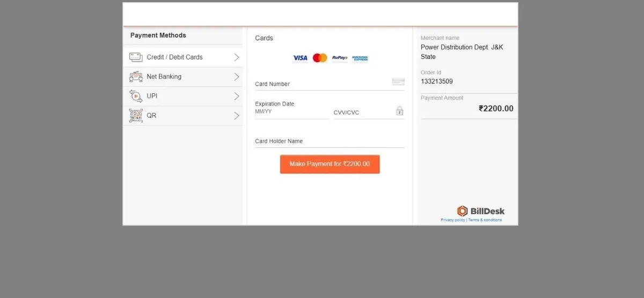Focus the Card Holder Name field
This screenshot has height=298, width=644.
tap(330, 141)
